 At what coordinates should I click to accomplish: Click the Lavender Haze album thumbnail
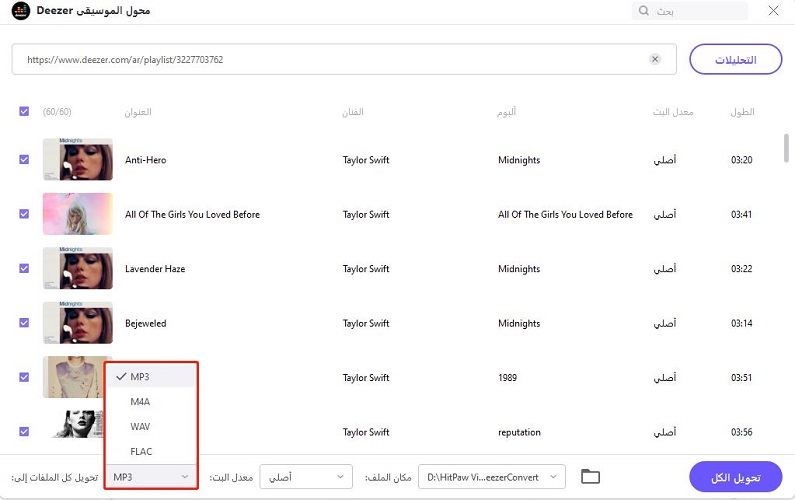(x=78, y=268)
